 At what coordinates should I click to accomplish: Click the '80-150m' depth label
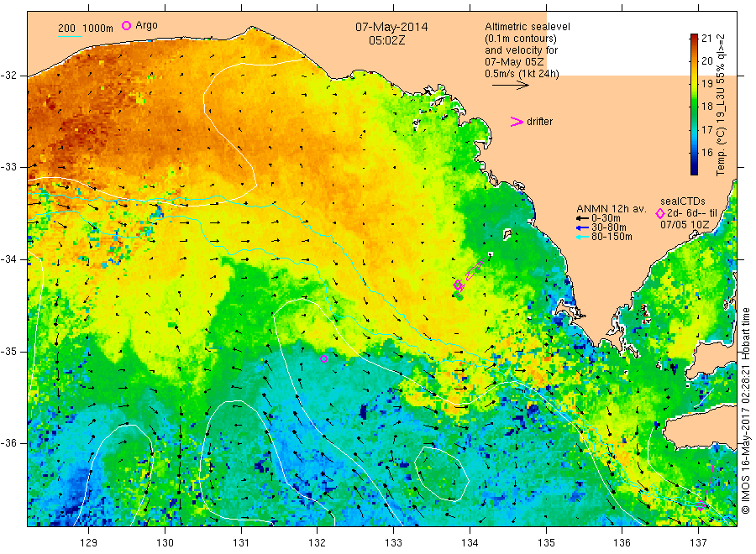(x=612, y=237)
